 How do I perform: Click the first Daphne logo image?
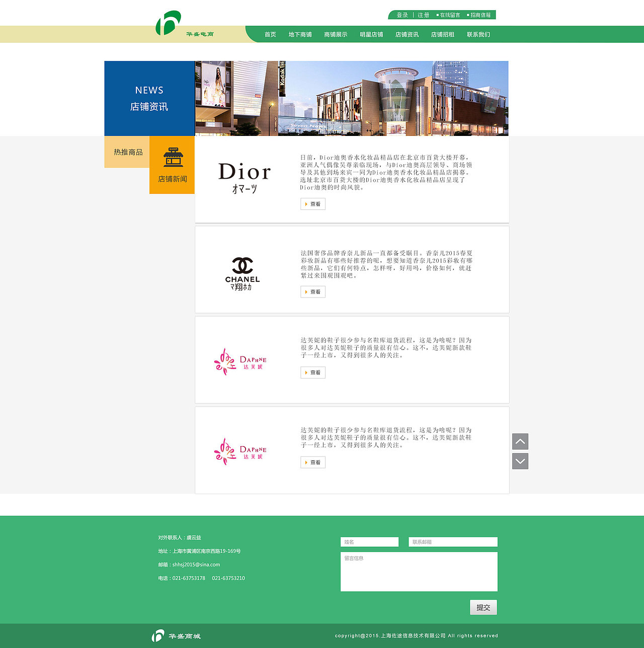click(x=239, y=362)
